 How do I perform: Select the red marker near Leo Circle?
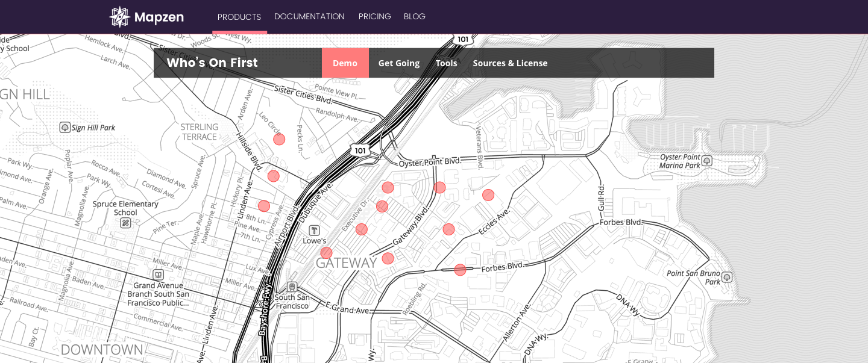279,140
